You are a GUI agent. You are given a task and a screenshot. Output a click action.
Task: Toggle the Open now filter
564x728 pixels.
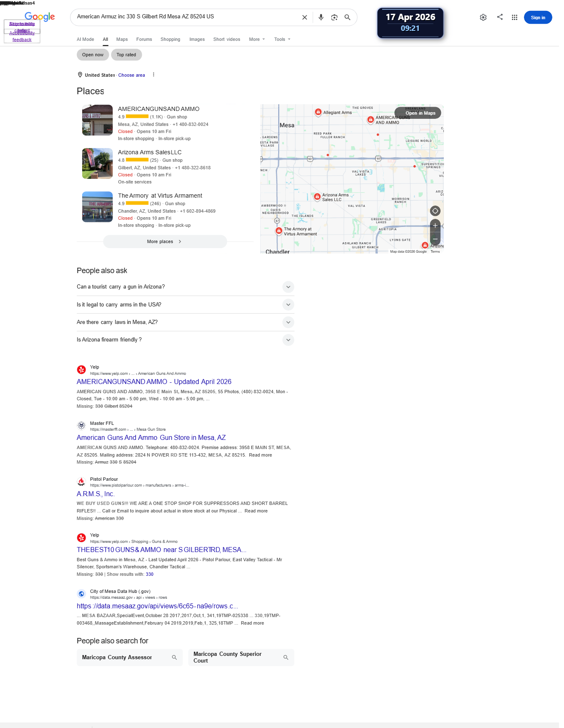click(93, 55)
